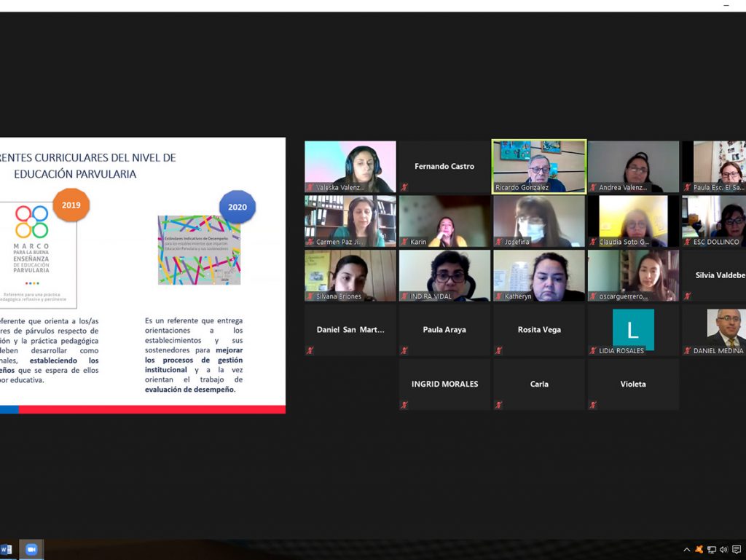Open the volume control in system tray
The width and height of the screenshot is (746, 560).
pyautogui.click(x=723, y=550)
